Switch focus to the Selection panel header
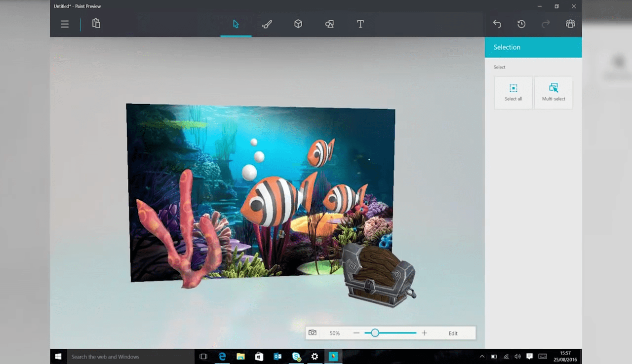 [x=507, y=47]
